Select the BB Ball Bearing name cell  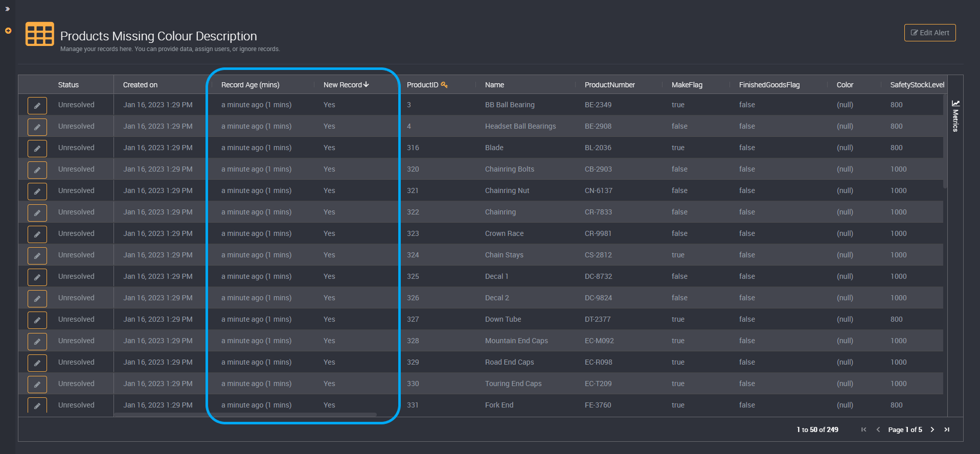pyautogui.click(x=510, y=105)
